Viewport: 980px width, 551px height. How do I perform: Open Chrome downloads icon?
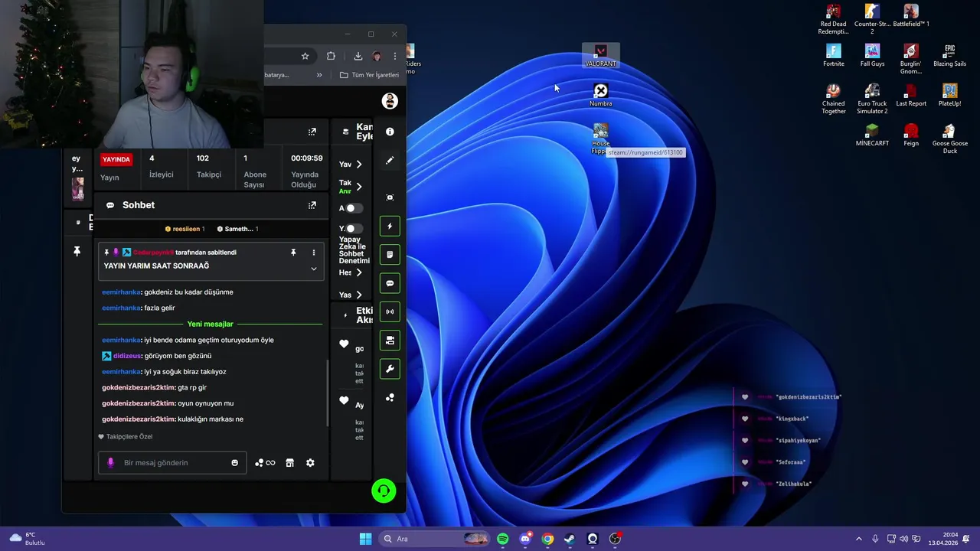tap(358, 56)
